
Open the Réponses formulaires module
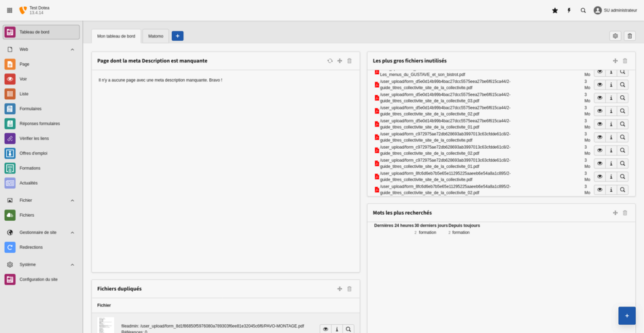(x=41, y=123)
